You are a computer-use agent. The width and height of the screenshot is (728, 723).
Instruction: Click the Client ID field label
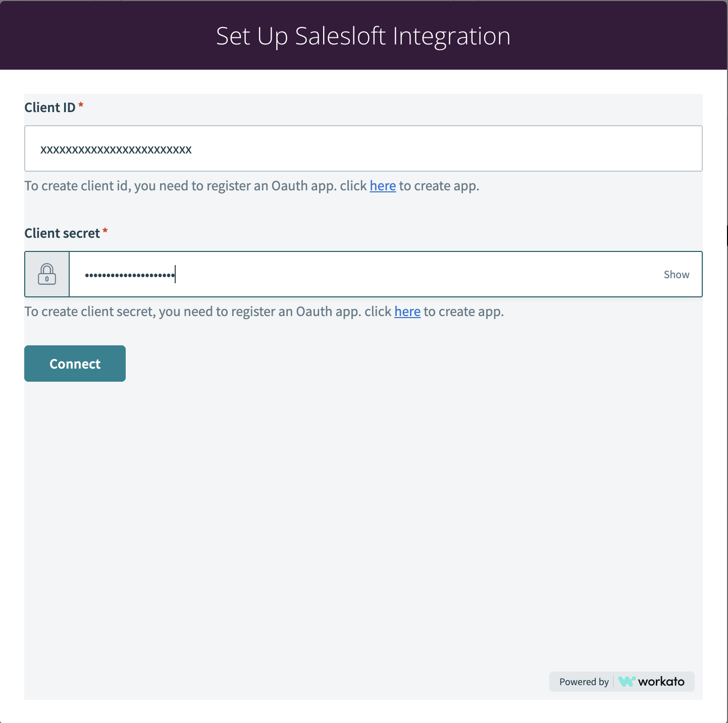click(50, 108)
